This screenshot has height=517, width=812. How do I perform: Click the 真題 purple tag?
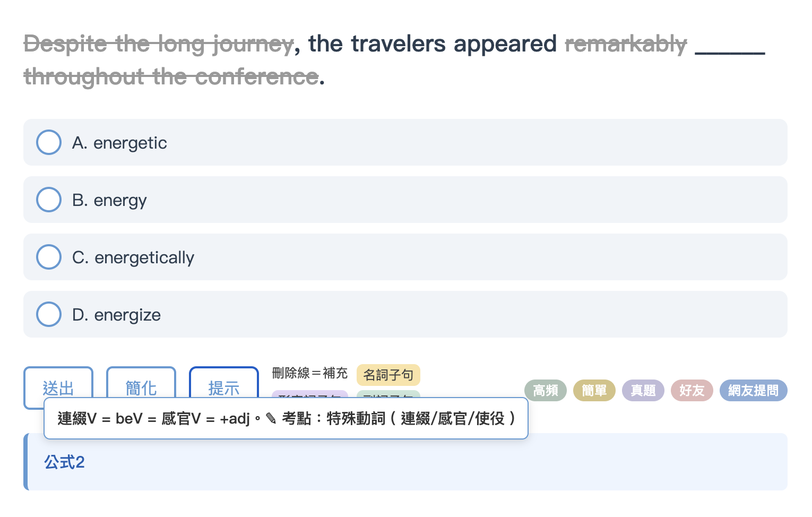[x=643, y=391]
